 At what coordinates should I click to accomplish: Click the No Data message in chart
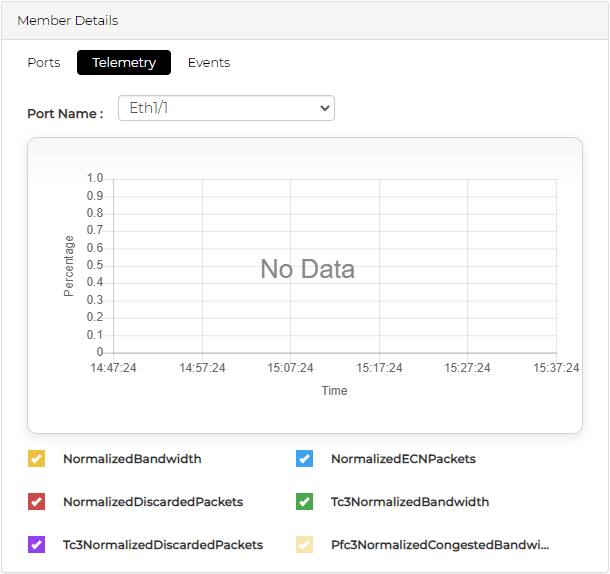pos(307,269)
